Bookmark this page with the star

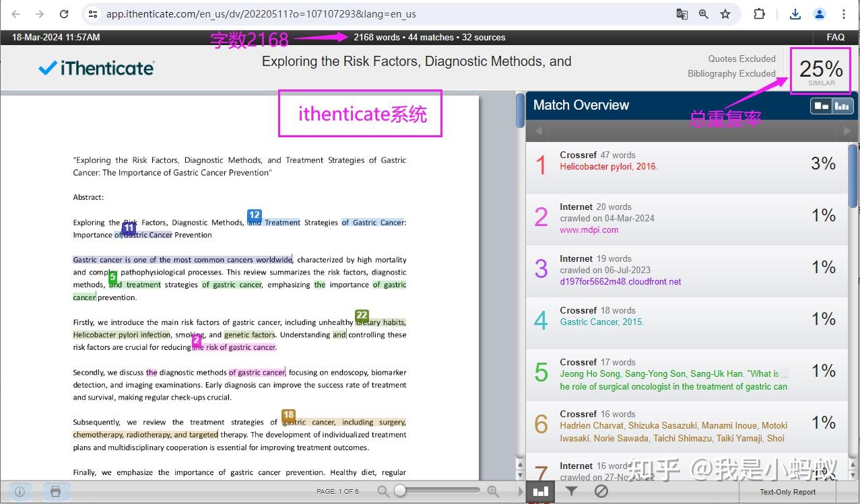click(725, 14)
